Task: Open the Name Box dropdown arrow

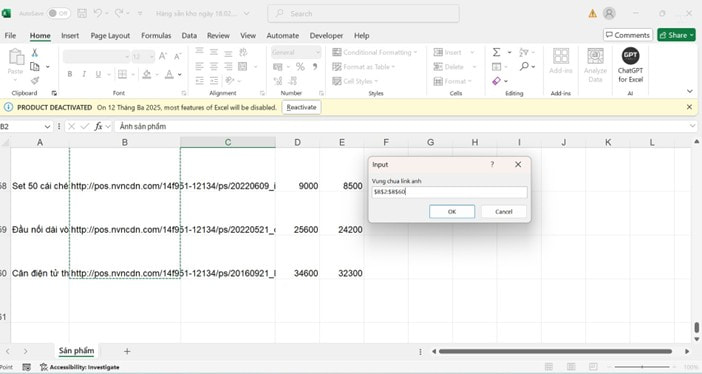Action: tap(47, 127)
